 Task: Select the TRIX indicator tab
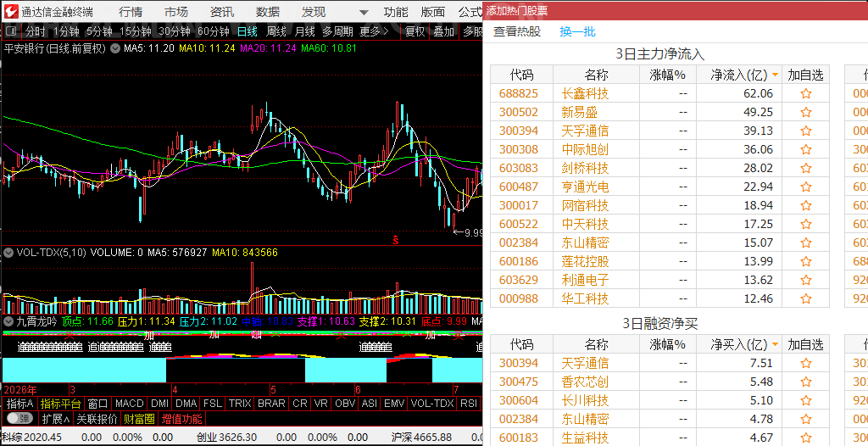coord(240,404)
